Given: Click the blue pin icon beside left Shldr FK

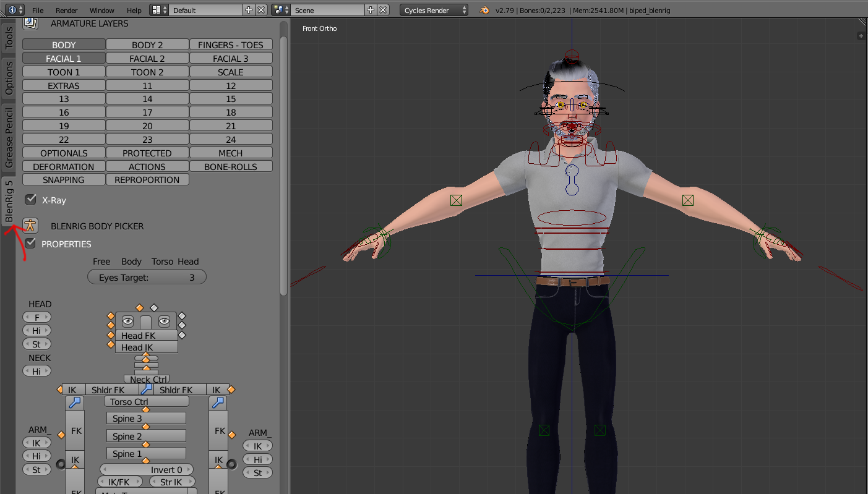Looking at the screenshot, I should (147, 390).
